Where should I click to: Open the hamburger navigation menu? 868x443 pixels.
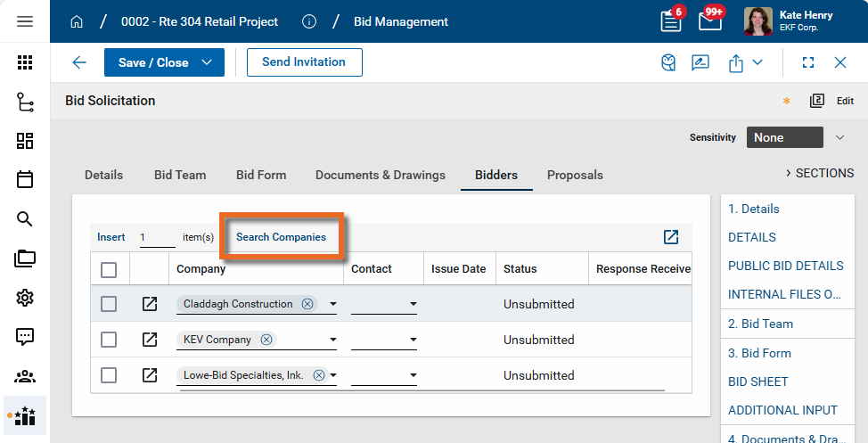click(x=25, y=21)
